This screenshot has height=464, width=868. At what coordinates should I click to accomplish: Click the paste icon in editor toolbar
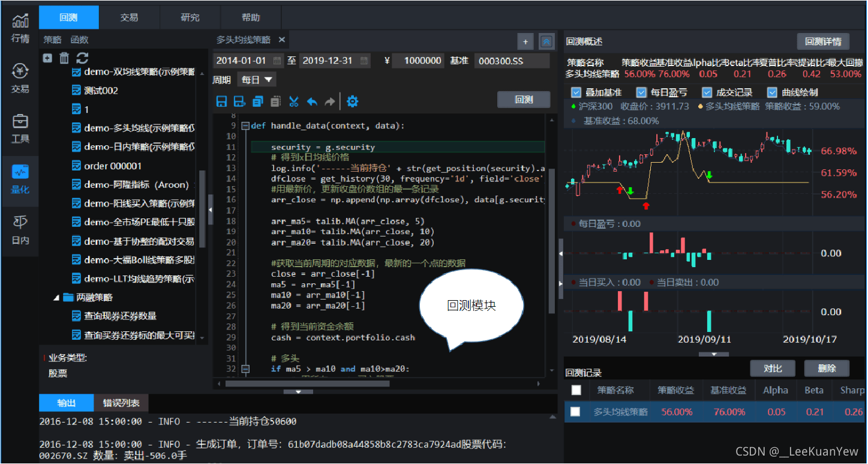276,101
